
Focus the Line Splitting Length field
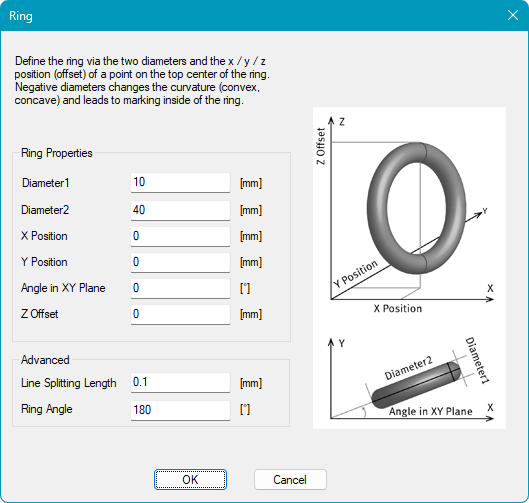180,382
